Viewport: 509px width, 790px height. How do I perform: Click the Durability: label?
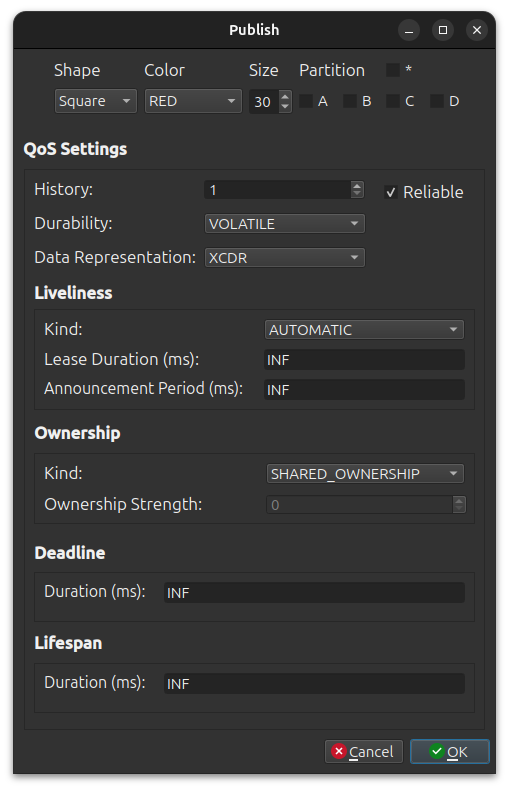point(74,223)
